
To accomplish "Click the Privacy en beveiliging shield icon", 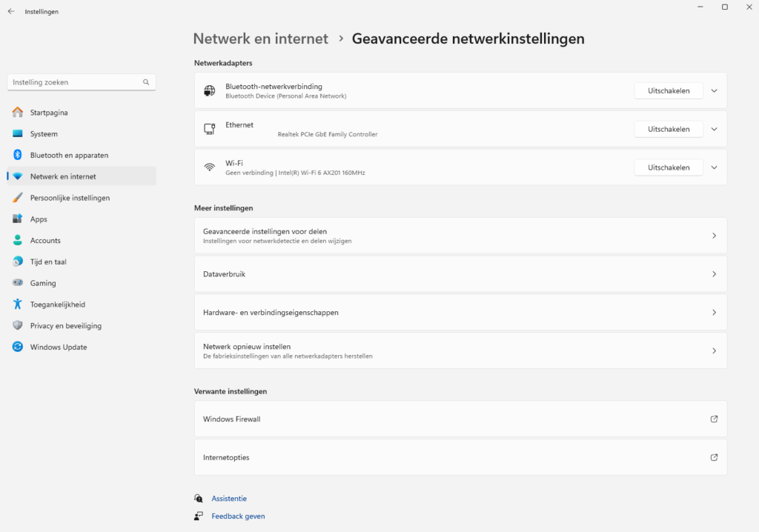I will (16, 325).
